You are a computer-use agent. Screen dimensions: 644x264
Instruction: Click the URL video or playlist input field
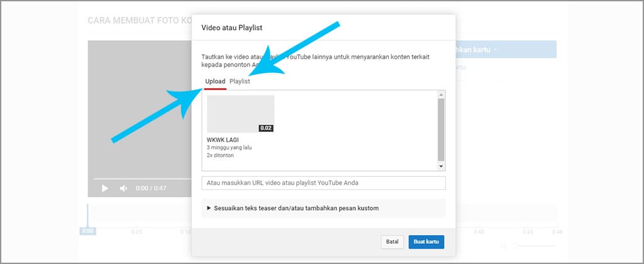pyautogui.click(x=323, y=183)
